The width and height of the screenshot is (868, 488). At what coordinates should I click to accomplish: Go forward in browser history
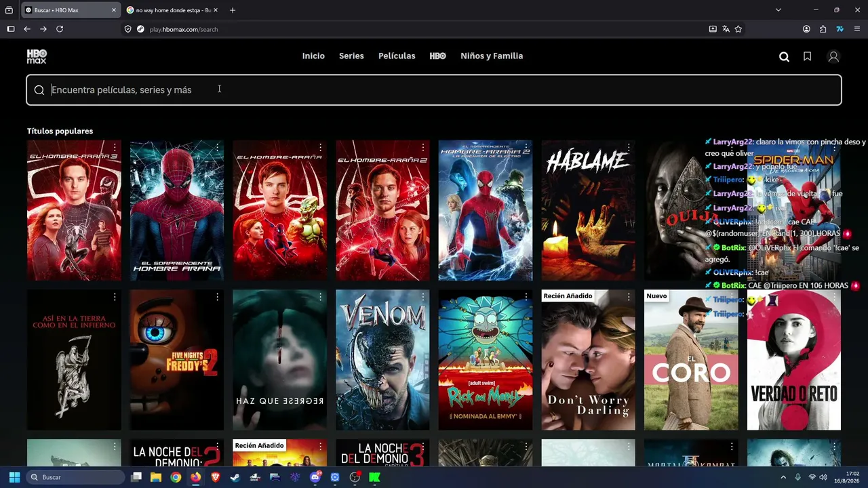(x=43, y=29)
